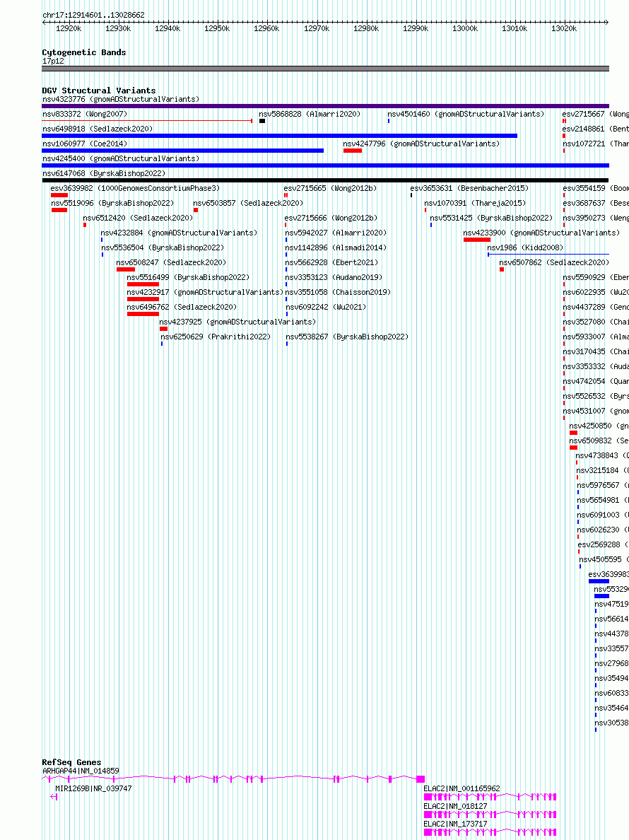Select nsv3551058 (Chaisson2019) label
This screenshot has height=840, width=629.
[338, 293]
